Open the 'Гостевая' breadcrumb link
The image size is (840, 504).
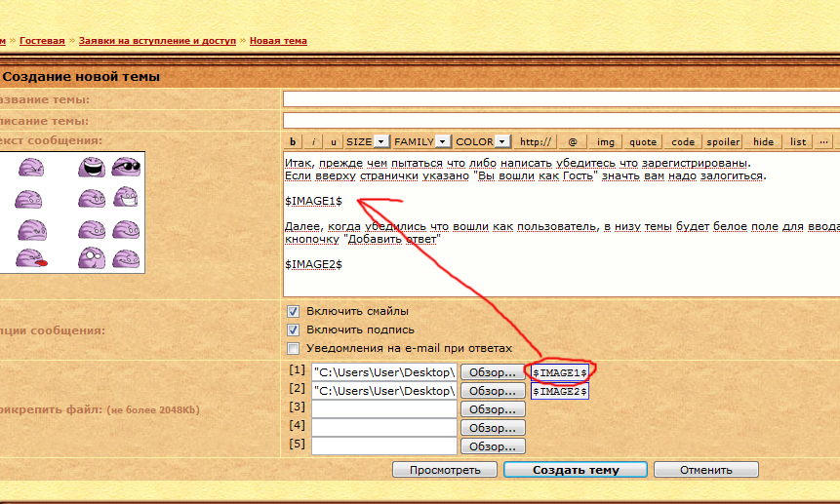coord(42,41)
